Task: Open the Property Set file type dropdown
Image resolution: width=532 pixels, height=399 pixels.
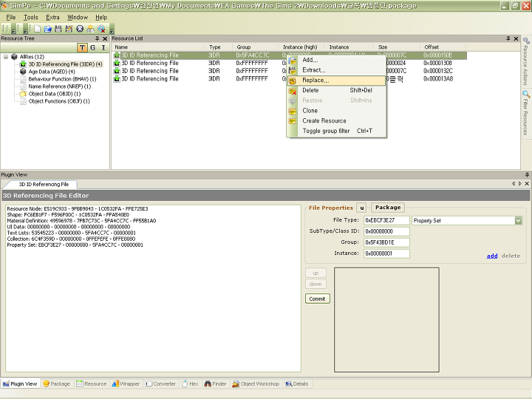Action: click(x=518, y=220)
